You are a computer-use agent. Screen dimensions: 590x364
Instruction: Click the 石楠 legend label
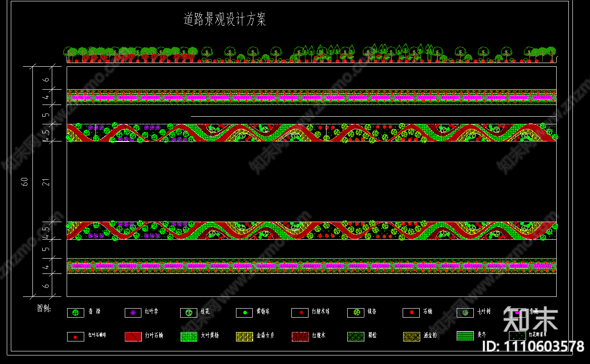(428, 311)
